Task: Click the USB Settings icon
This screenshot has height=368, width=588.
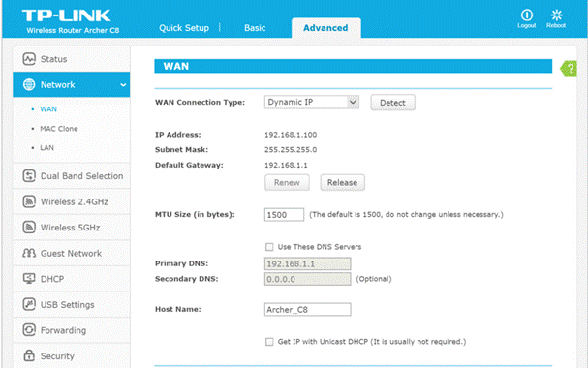Action: coord(29,304)
